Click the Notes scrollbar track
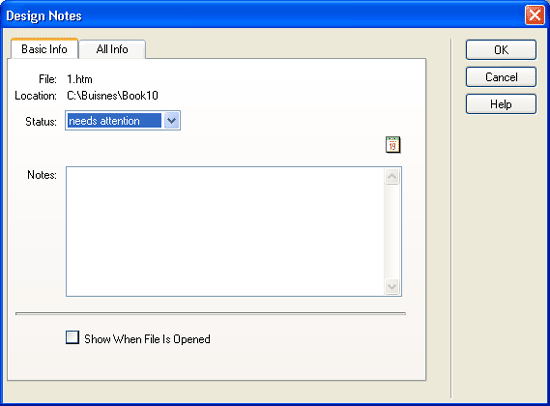 [392, 232]
